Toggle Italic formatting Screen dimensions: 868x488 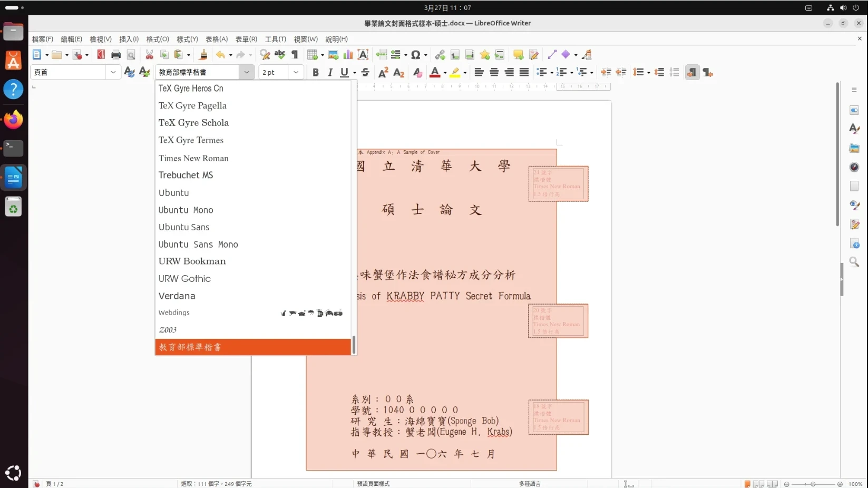point(330,72)
